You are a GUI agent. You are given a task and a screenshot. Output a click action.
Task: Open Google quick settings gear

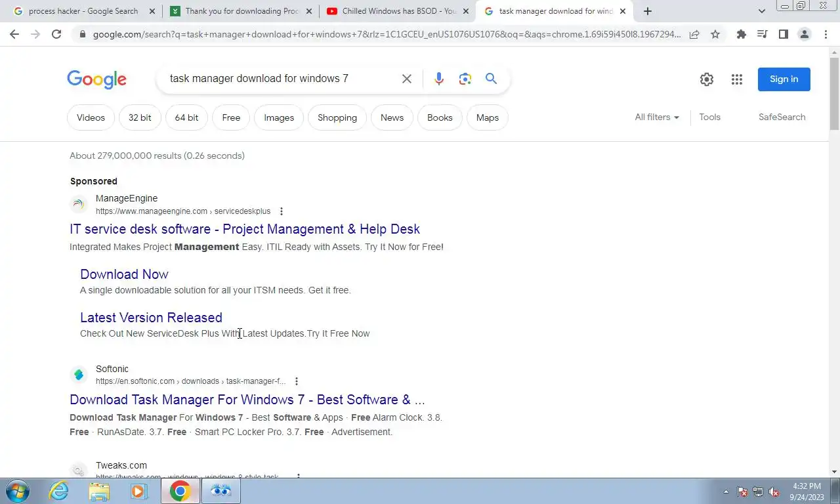706,79
